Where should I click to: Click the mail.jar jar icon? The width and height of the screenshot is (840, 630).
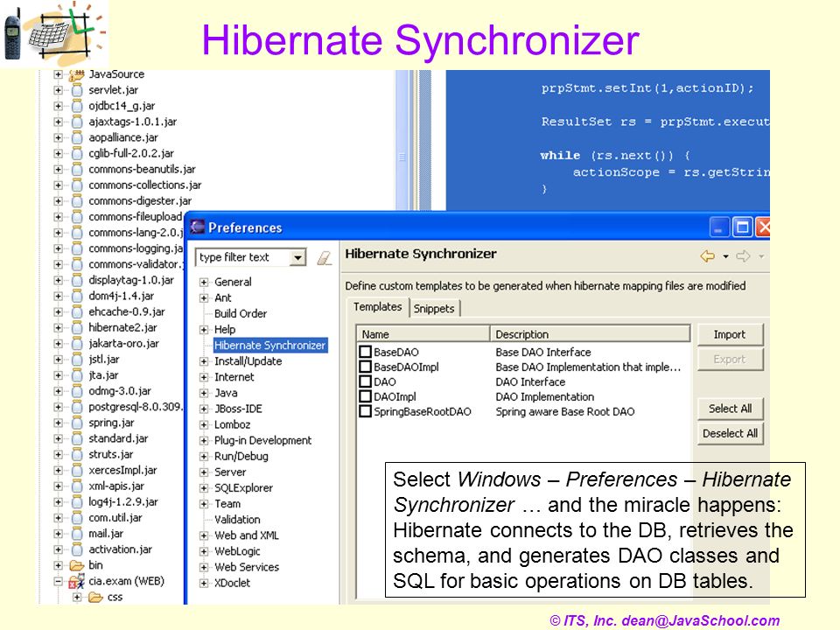[77, 534]
